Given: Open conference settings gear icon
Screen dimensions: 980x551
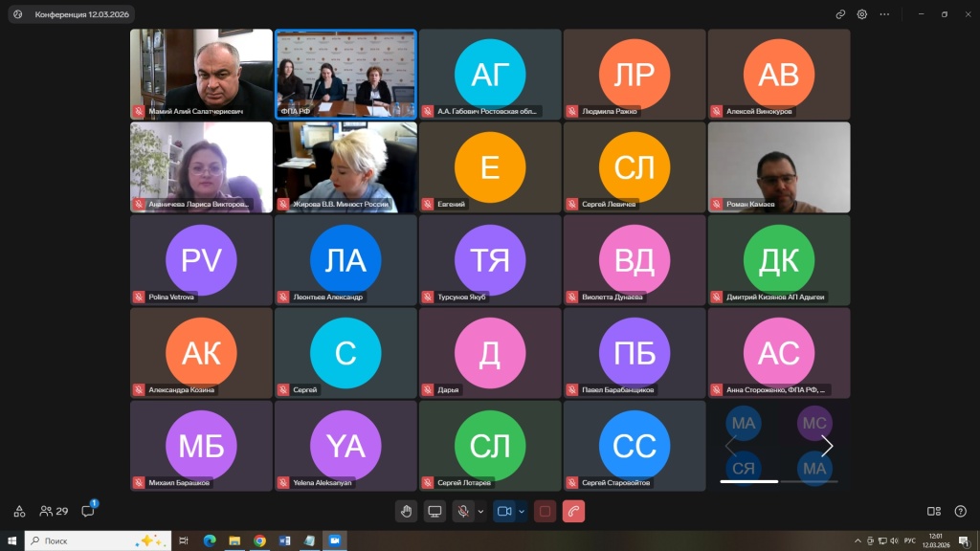Looking at the screenshot, I should 862,14.
